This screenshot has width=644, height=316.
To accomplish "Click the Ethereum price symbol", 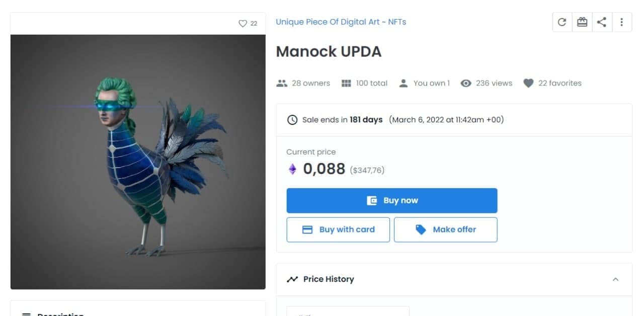I will (x=292, y=169).
